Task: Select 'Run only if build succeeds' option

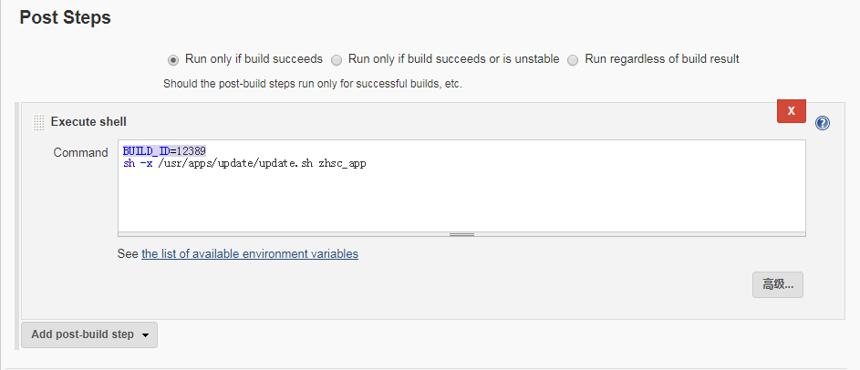Action: click(173, 60)
